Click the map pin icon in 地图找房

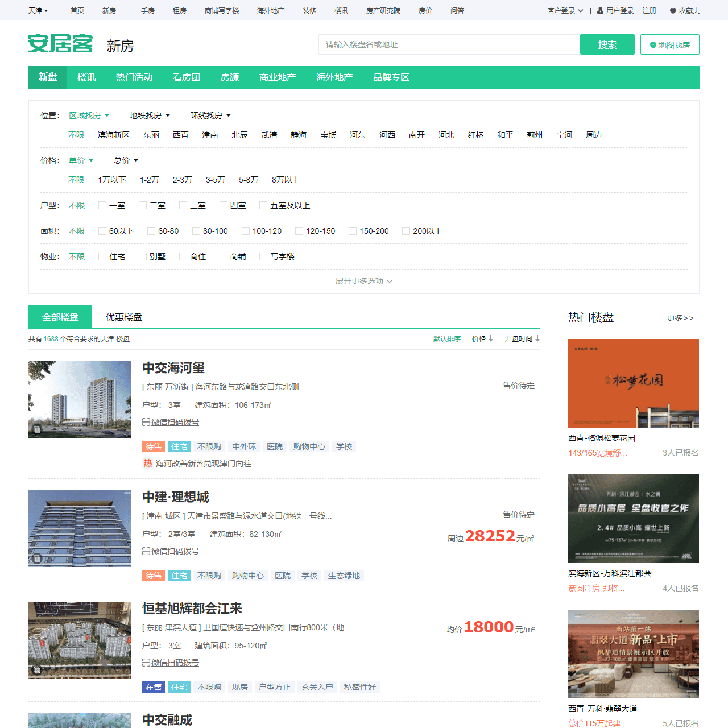653,45
